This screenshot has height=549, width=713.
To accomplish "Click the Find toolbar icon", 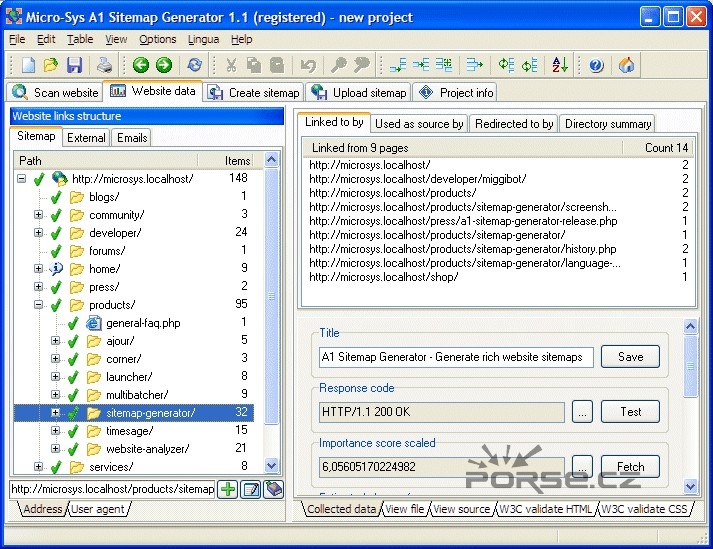I will [338, 65].
